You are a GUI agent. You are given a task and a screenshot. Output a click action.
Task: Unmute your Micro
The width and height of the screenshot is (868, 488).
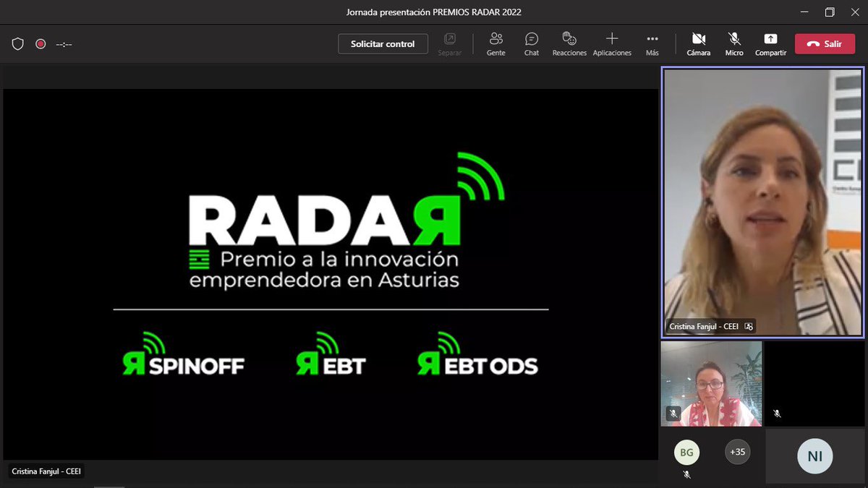pos(733,43)
